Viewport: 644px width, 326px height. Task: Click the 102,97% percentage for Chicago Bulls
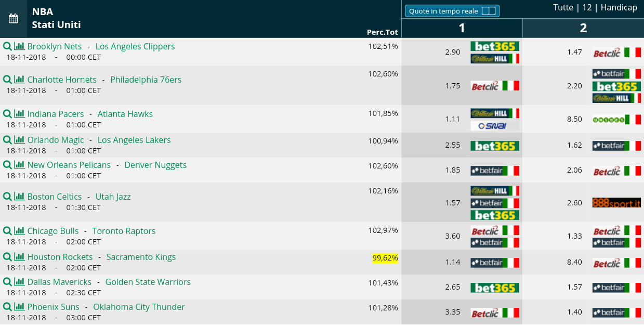[x=383, y=230]
